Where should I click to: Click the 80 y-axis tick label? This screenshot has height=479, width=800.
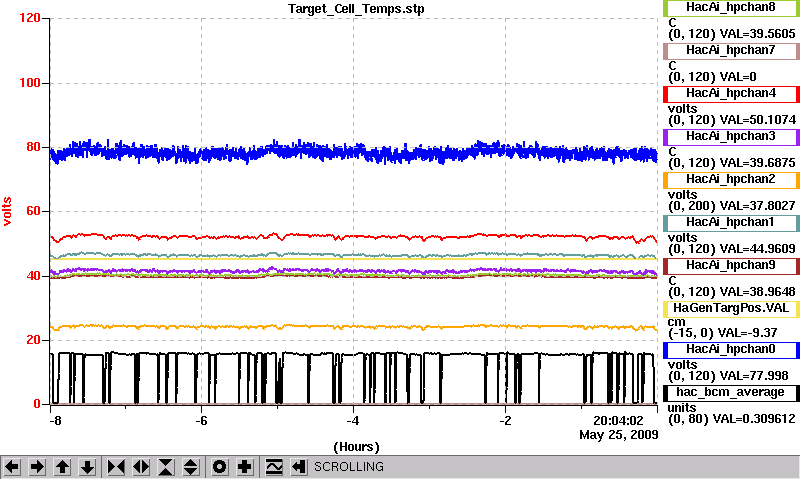[33, 147]
